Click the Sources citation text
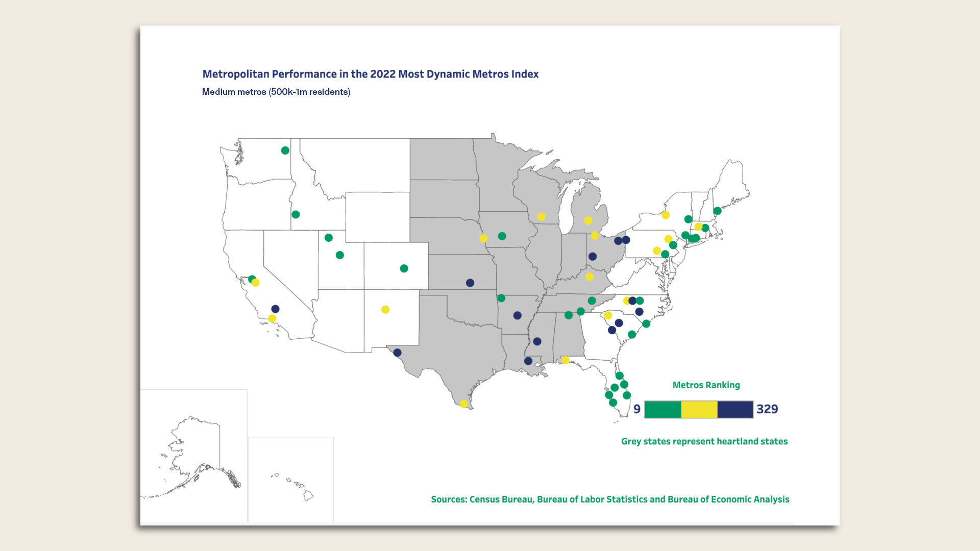 click(610, 499)
